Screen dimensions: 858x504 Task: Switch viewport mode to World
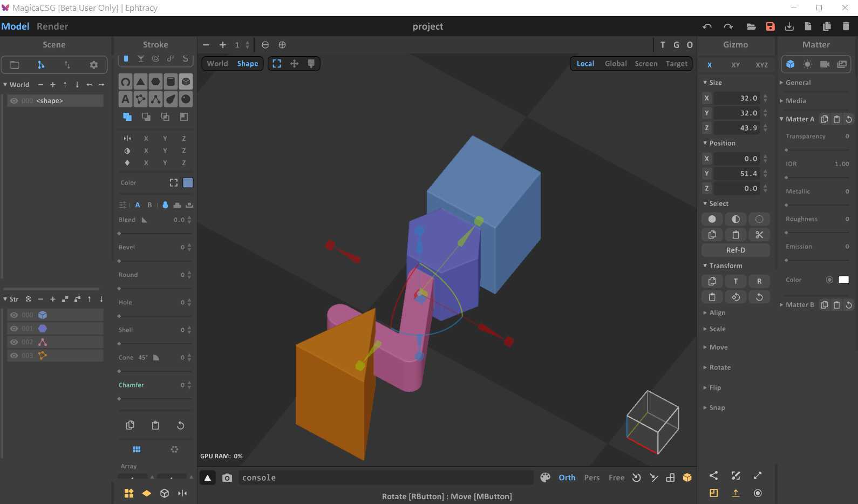point(217,64)
